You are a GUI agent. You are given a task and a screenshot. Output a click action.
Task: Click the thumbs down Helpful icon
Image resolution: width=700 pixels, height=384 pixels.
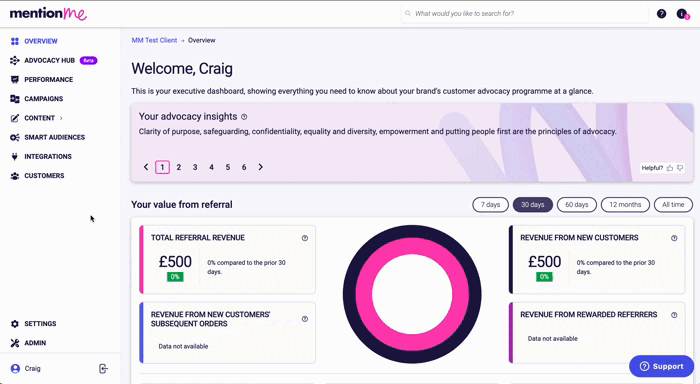pyautogui.click(x=680, y=168)
